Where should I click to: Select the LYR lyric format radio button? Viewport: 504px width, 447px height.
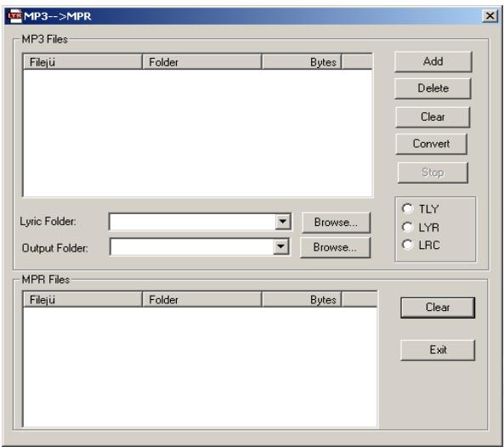click(x=407, y=227)
